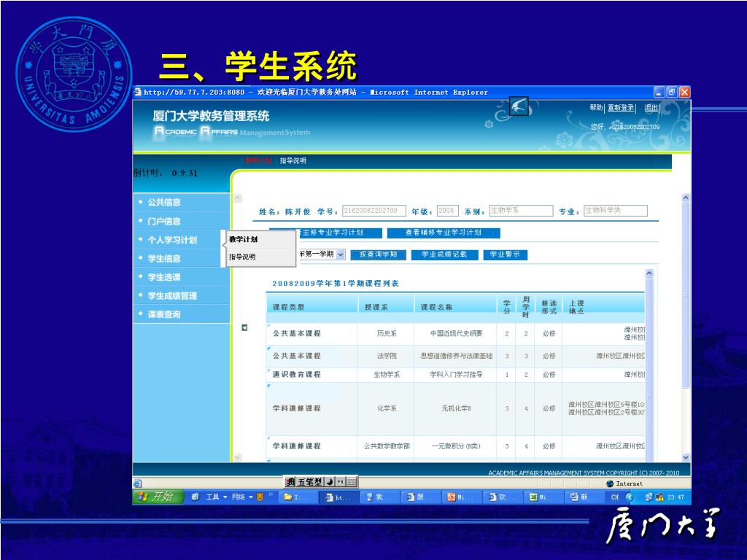Click left panel scrollbar up arrow

tap(237, 198)
